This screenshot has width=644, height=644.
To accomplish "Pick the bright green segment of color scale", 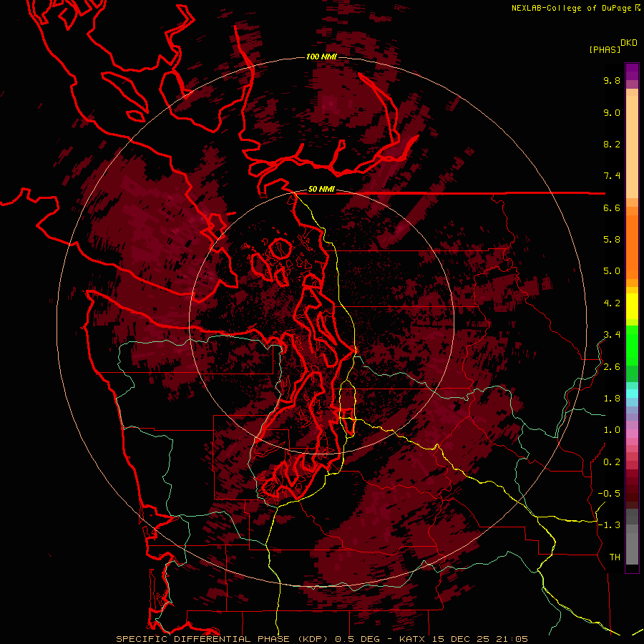I will (x=632, y=347).
